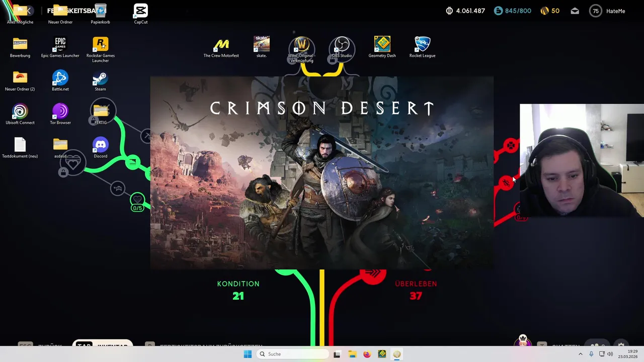Open the Discord desktop shortcut

(x=101, y=148)
